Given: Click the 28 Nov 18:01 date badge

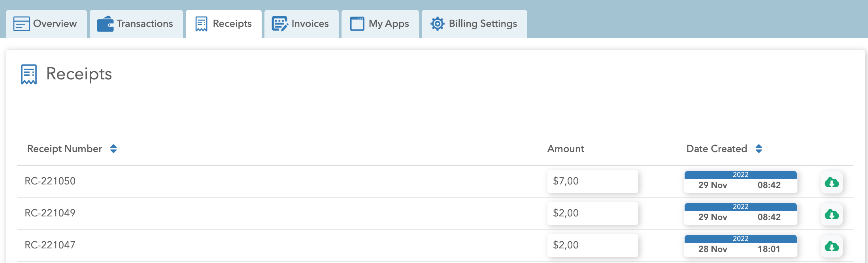Looking at the screenshot, I should (x=740, y=246).
